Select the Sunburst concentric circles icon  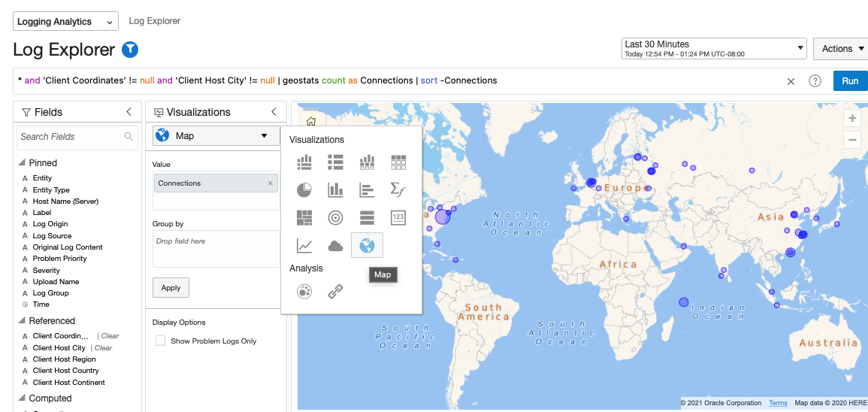(x=335, y=217)
